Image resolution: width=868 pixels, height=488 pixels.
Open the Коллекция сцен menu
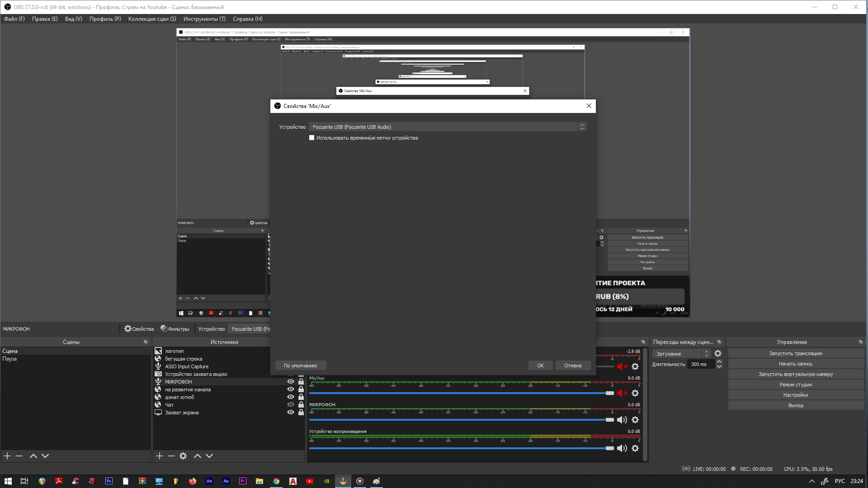point(152,19)
